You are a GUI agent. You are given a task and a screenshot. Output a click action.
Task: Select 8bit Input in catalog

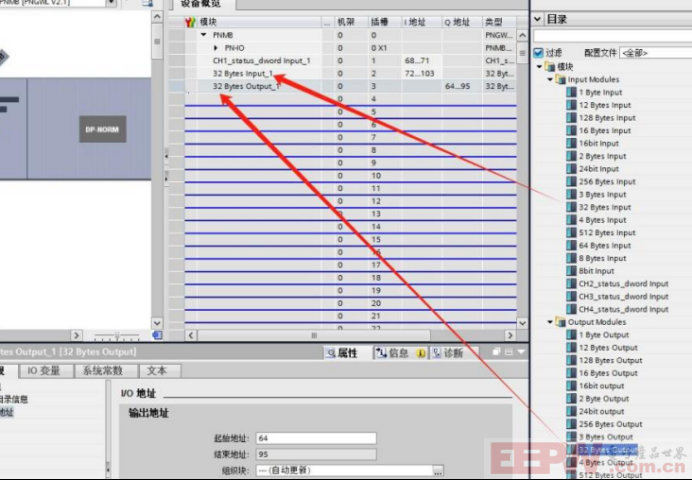click(596, 271)
